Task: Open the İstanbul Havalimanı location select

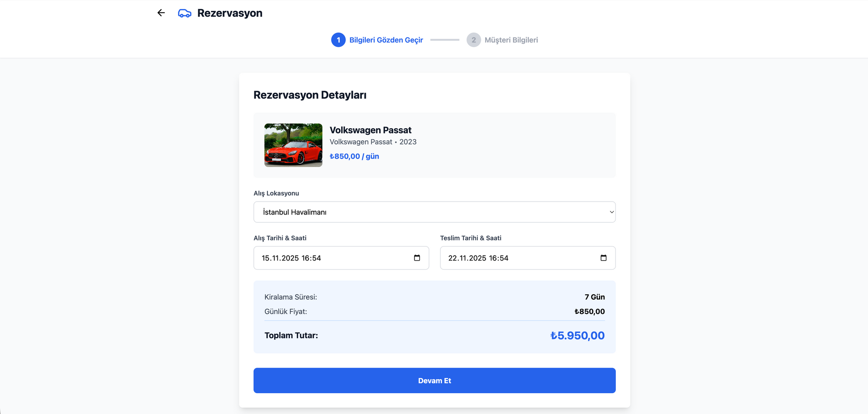Action: click(434, 212)
